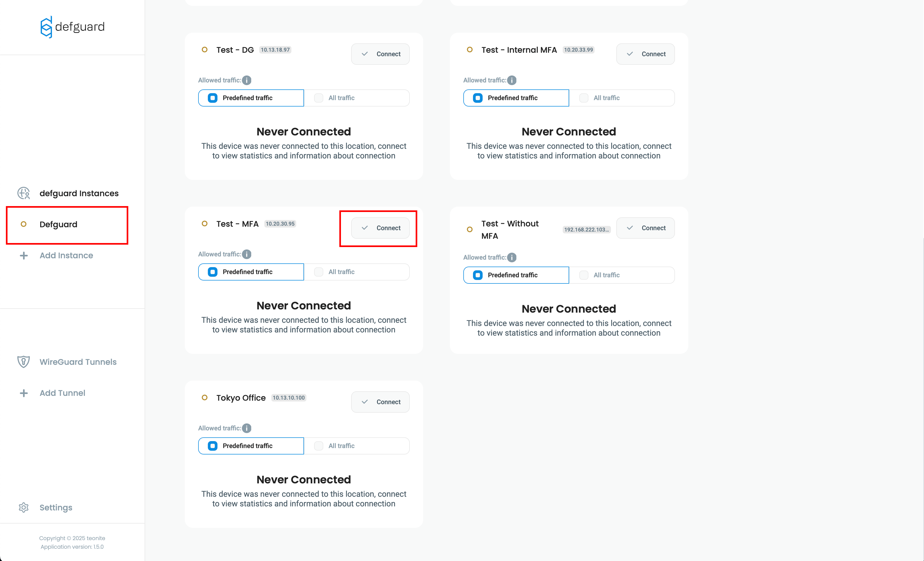Click the defguard Instances globe icon
This screenshot has height=561, width=924.
[x=24, y=193]
